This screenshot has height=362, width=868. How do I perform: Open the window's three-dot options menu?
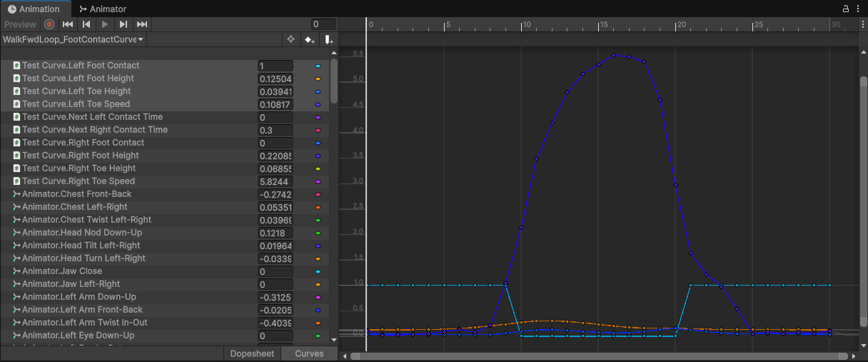[859, 9]
